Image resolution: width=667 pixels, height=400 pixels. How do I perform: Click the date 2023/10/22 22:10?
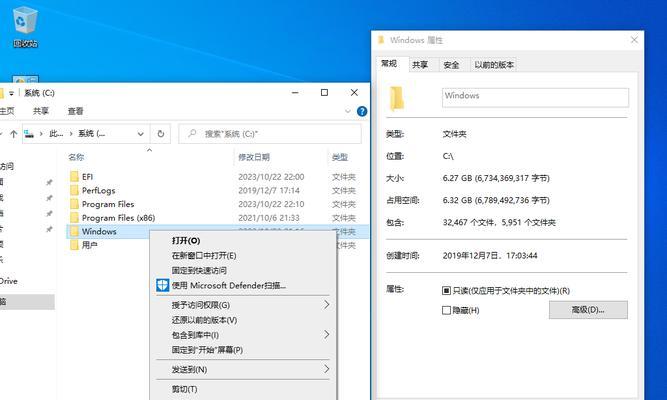click(x=271, y=204)
